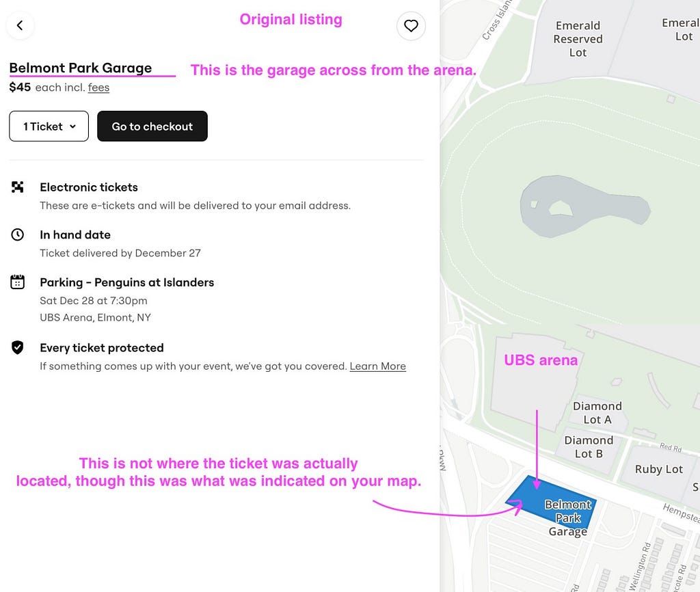The height and width of the screenshot is (592, 700).
Task: Click the clock icon beside In hand date
Action: tap(17, 234)
